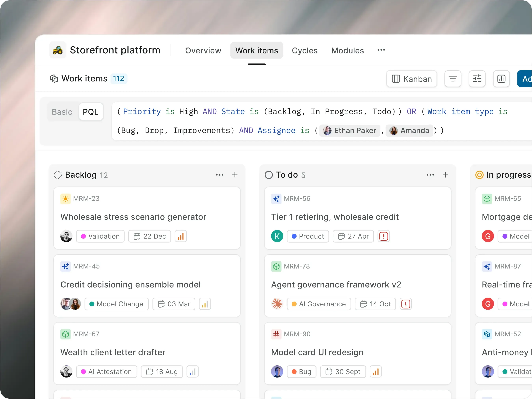This screenshot has width=532, height=399.
Task: Click the cube type icon on MRM-78
Action: [x=276, y=266]
